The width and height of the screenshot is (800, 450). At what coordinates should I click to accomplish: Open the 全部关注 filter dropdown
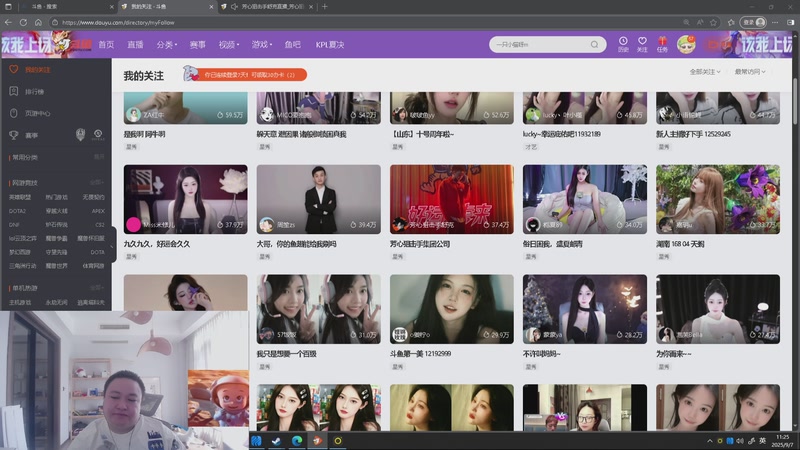[705, 72]
